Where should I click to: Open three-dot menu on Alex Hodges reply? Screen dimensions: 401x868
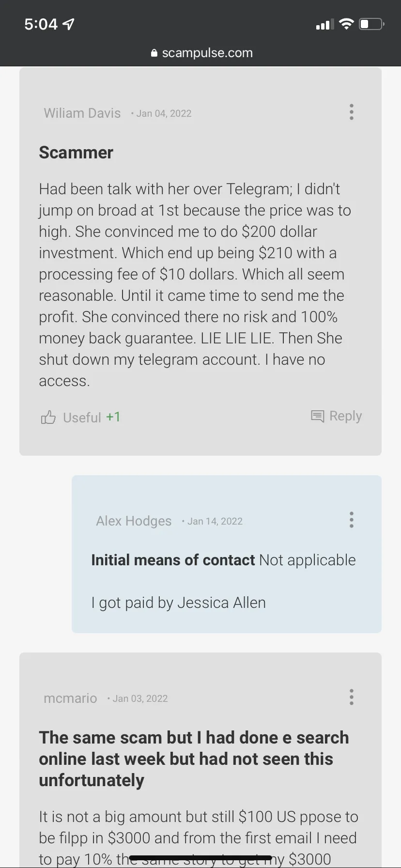tap(352, 520)
